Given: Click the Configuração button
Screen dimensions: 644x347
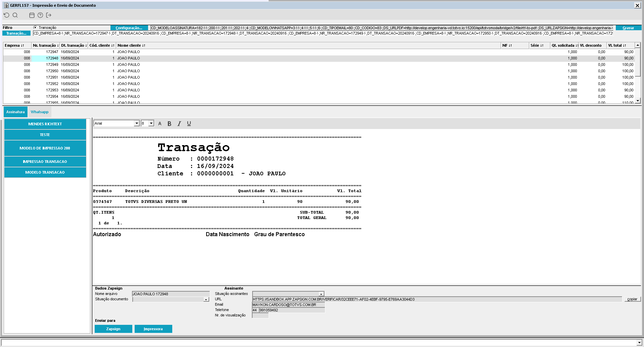Looking at the screenshot, I should click(129, 28).
